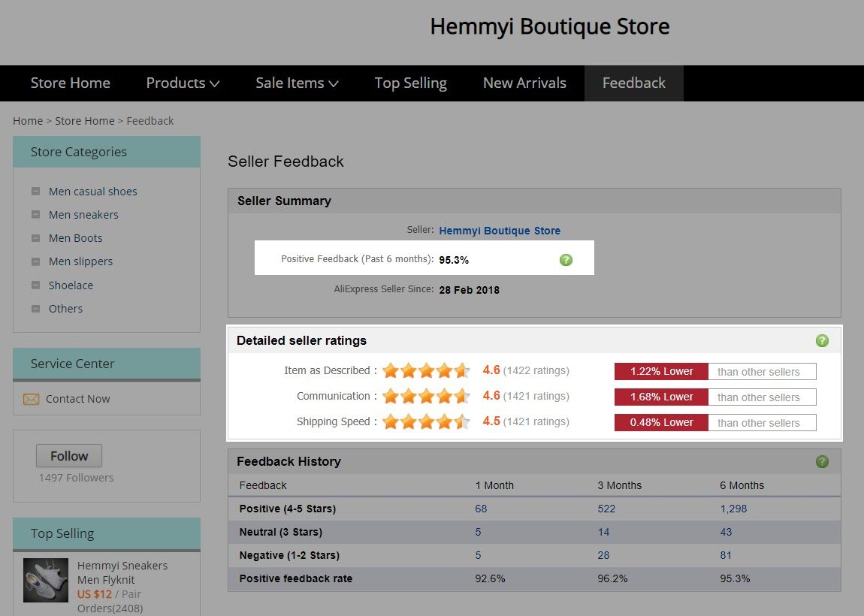Click help icon beside Positive Feedback percentage

click(566, 260)
